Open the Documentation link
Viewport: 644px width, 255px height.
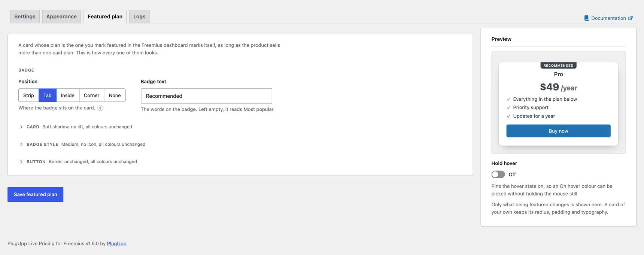click(608, 18)
